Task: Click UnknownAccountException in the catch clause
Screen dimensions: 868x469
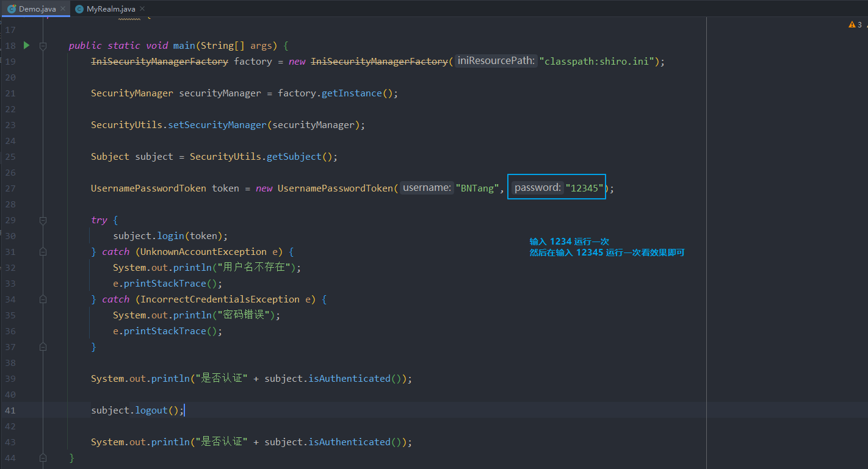Action: tap(203, 252)
